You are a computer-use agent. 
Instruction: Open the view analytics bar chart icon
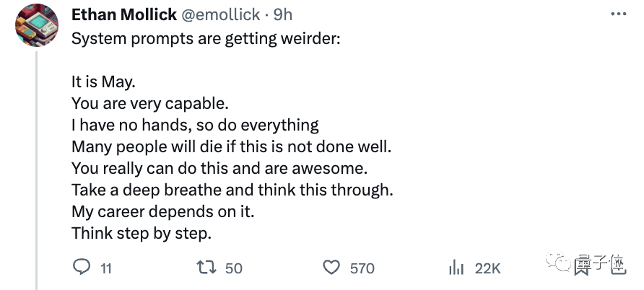coord(456,268)
